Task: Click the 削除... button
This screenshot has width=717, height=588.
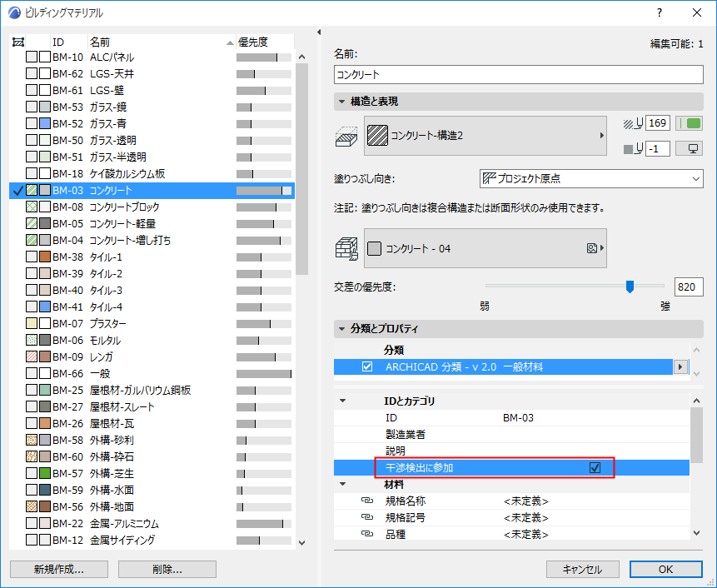Action: [167, 569]
